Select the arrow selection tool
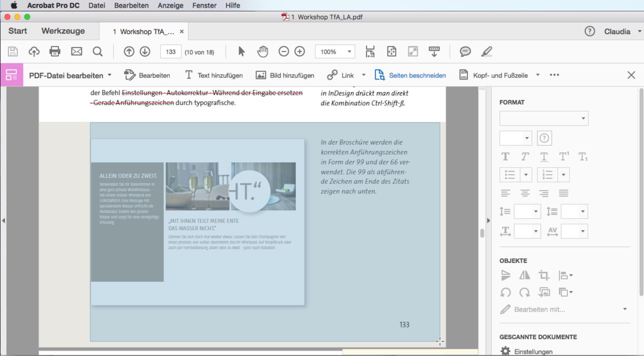This screenshot has width=644, height=356. (x=241, y=51)
